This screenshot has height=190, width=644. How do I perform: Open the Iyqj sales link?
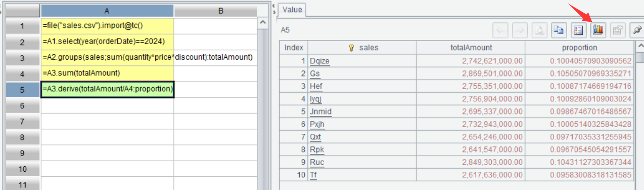pyautogui.click(x=315, y=99)
